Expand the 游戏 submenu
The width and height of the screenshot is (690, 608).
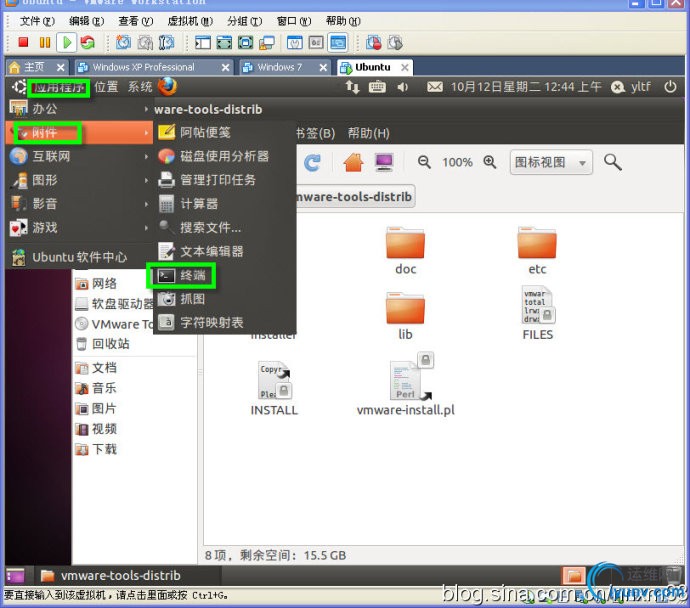[x=79, y=227]
